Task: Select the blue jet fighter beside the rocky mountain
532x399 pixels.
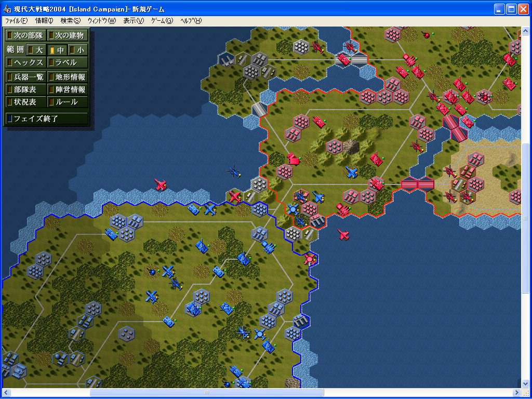Action: (x=352, y=172)
